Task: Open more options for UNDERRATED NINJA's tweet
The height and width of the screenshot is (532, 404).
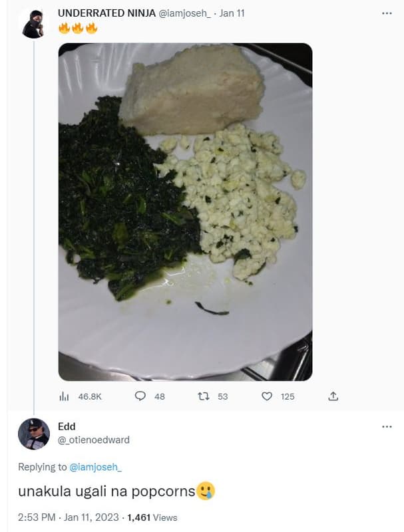Action: 387,13
